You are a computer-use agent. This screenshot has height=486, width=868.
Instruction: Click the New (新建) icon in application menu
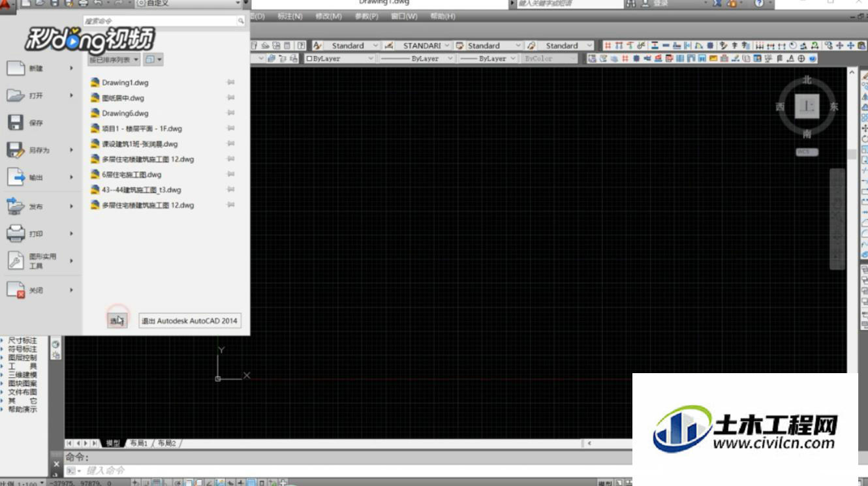[16, 68]
